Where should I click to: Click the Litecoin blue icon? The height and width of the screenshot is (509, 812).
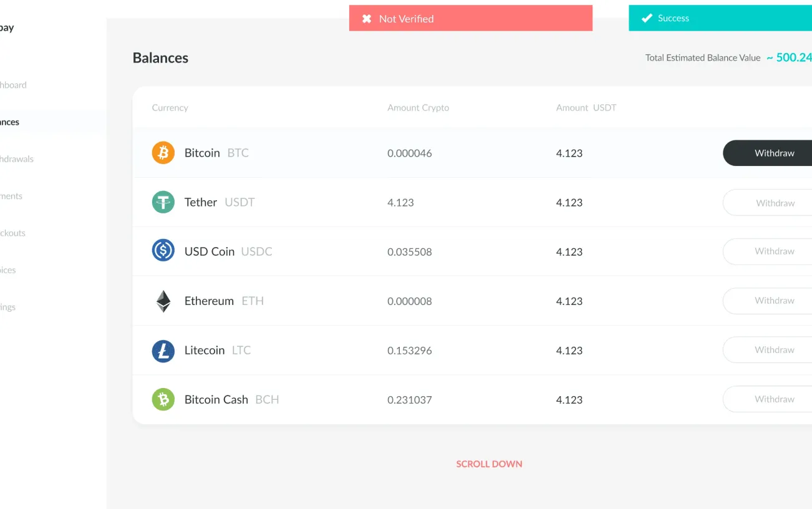(x=163, y=351)
